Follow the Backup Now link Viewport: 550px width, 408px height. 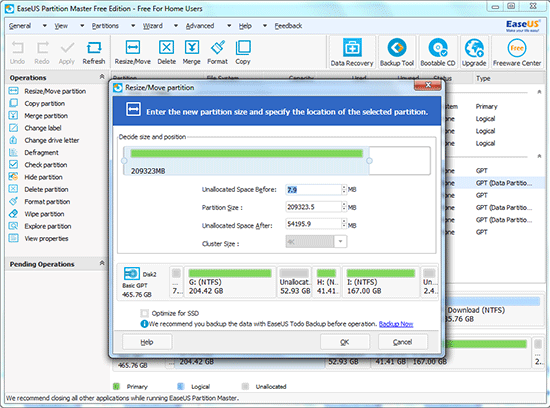pos(396,324)
